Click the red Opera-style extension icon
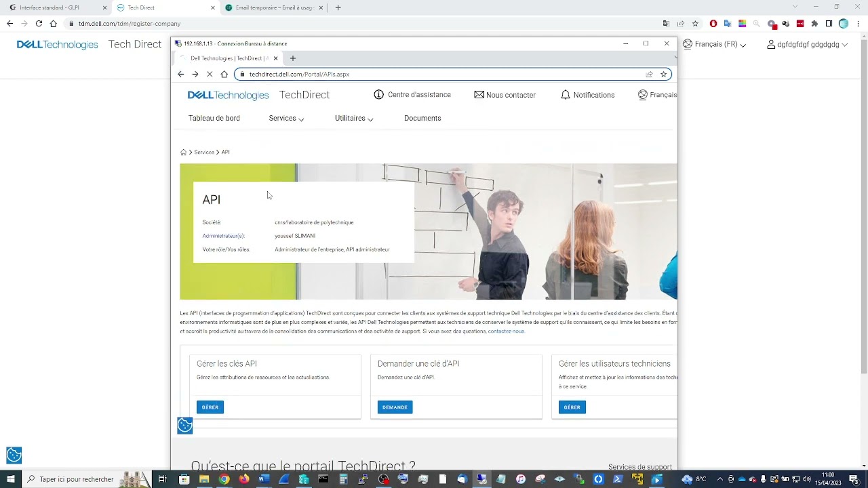This screenshot has width=868, height=488. click(713, 23)
